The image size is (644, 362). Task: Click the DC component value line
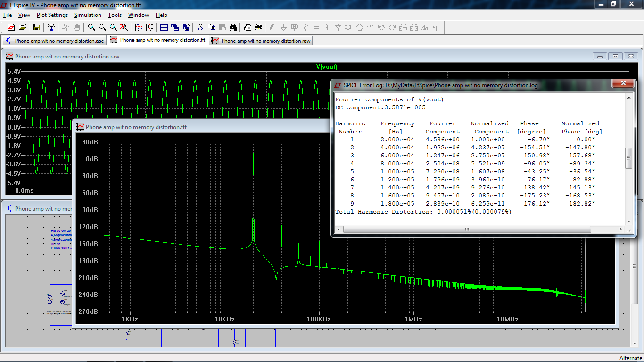coord(380,107)
